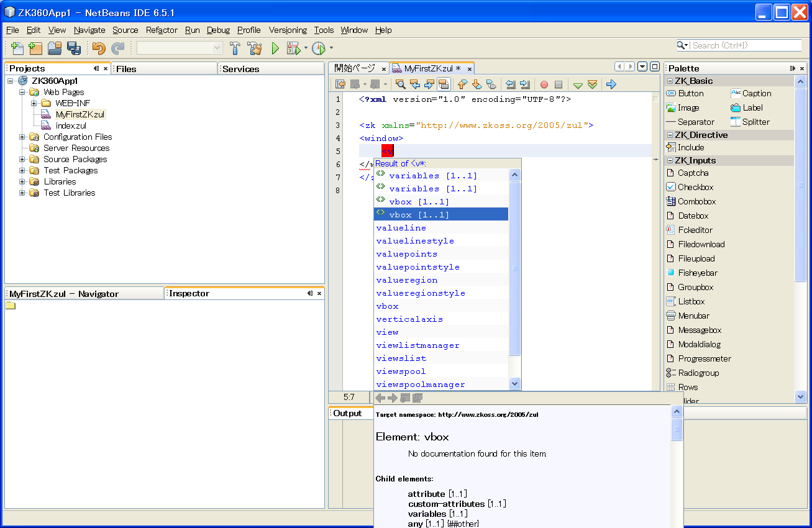Toggle Highlight Search in editor toolbar

[444, 84]
